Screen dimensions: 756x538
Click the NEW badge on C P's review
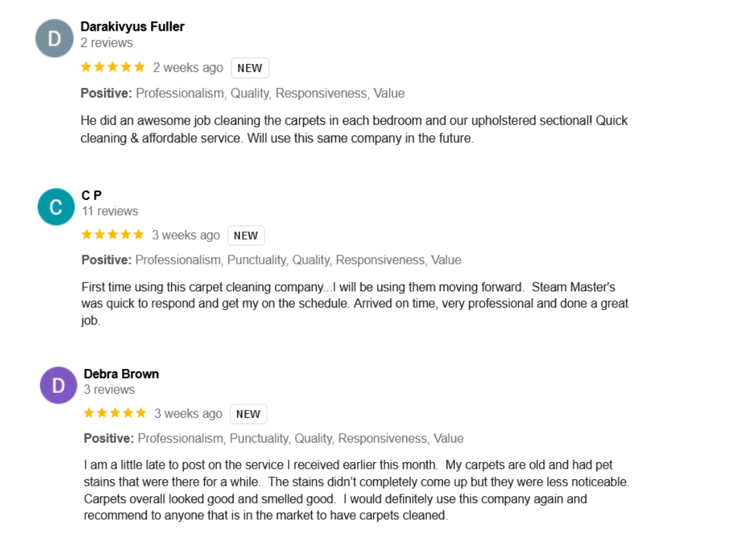click(x=246, y=236)
